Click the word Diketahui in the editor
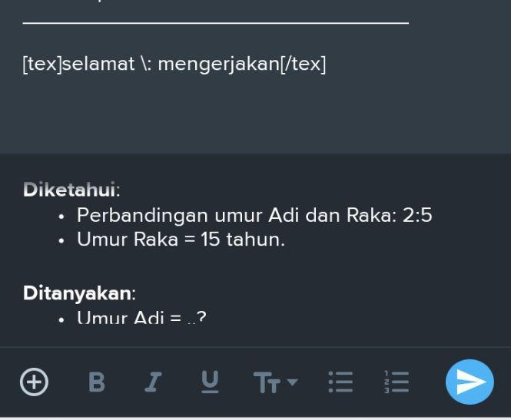Image resolution: width=511 pixels, height=420 pixels. pyautogui.click(x=69, y=189)
